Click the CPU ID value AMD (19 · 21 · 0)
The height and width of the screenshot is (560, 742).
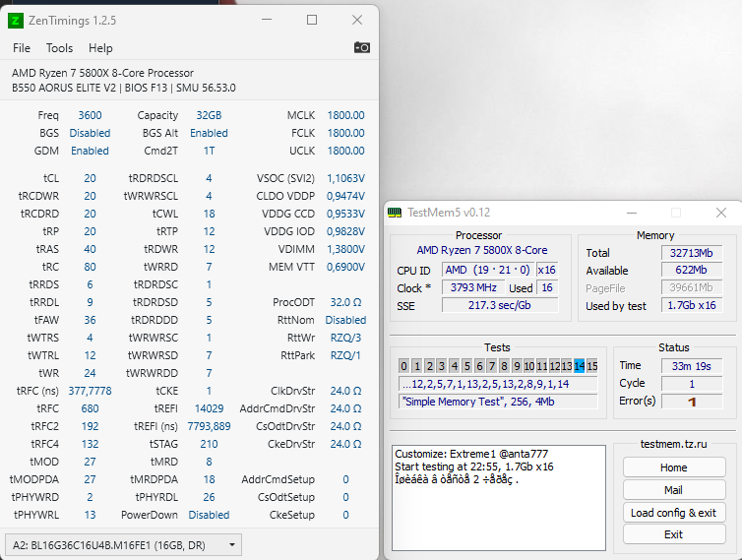[x=488, y=270]
